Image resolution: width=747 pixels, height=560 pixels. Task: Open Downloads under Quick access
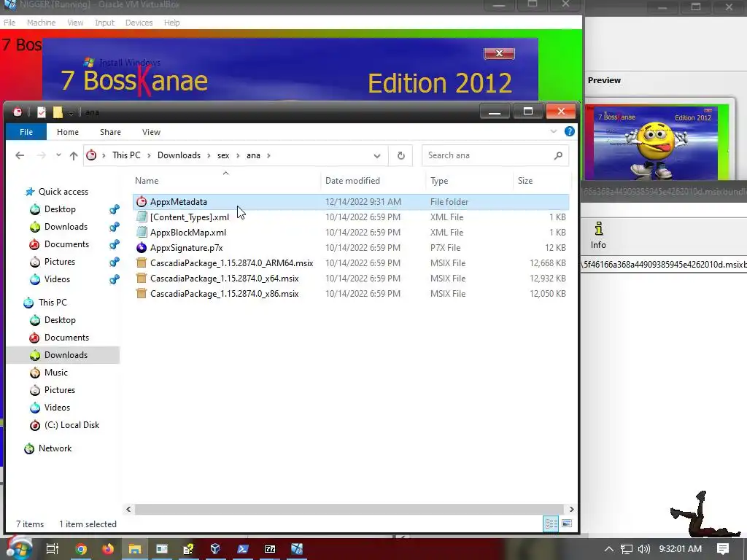point(65,227)
